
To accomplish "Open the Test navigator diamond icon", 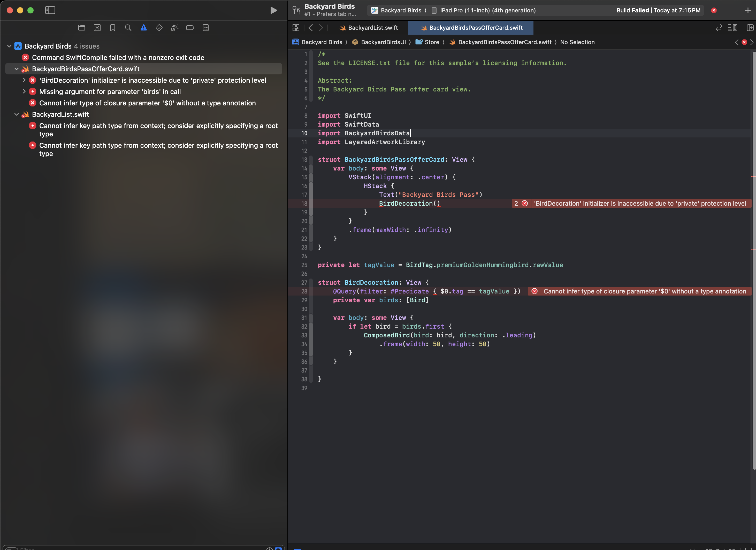I will (159, 28).
